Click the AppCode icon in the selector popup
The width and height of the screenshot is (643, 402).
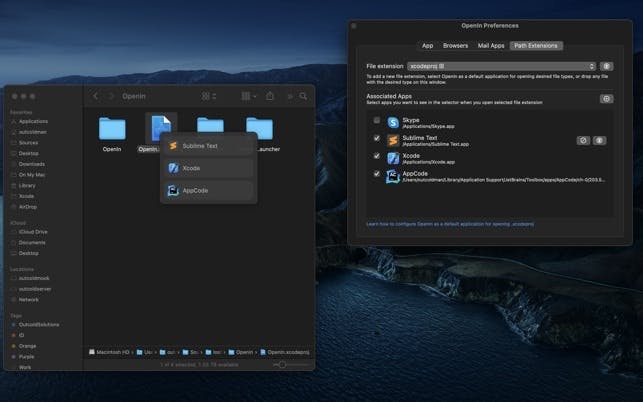tap(173, 190)
